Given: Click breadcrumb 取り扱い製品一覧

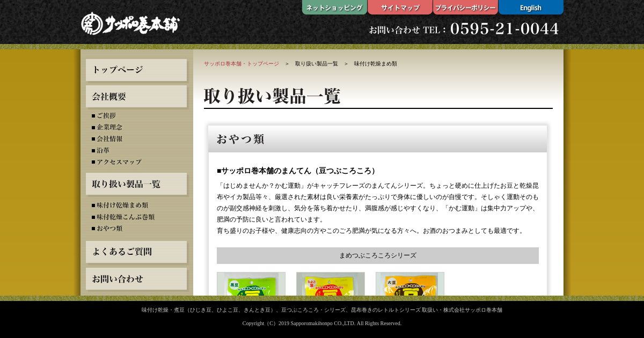Looking at the screenshot, I should [x=317, y=64].
